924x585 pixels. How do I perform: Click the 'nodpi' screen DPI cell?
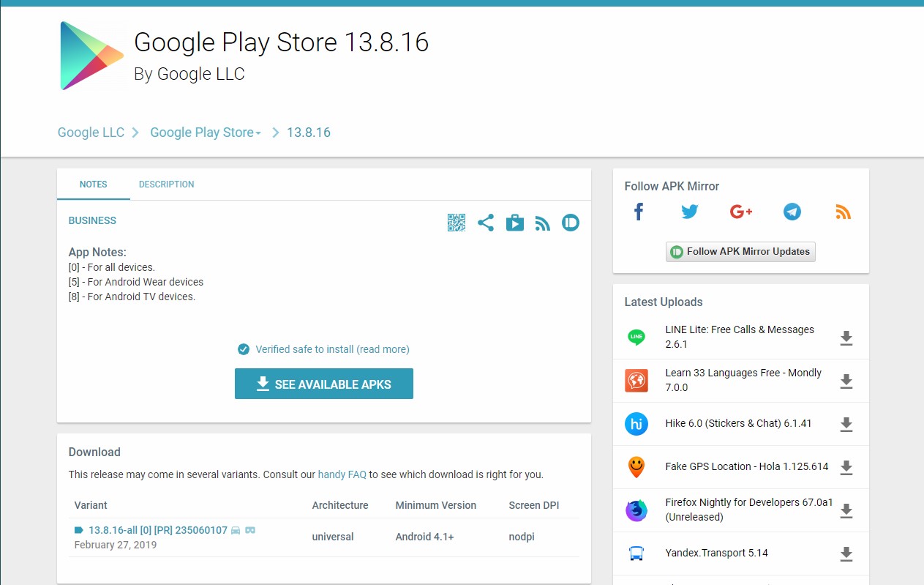point(522,537)
